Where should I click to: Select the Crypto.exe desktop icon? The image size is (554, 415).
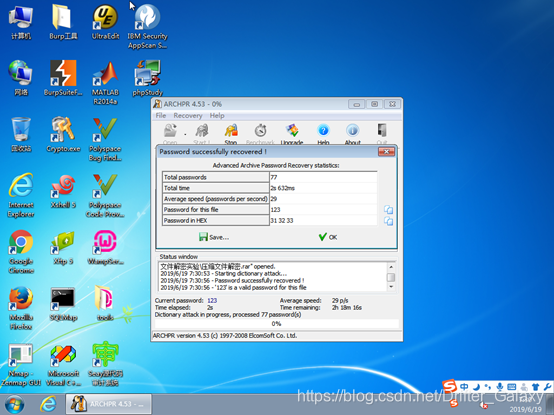tap(63, 135)
